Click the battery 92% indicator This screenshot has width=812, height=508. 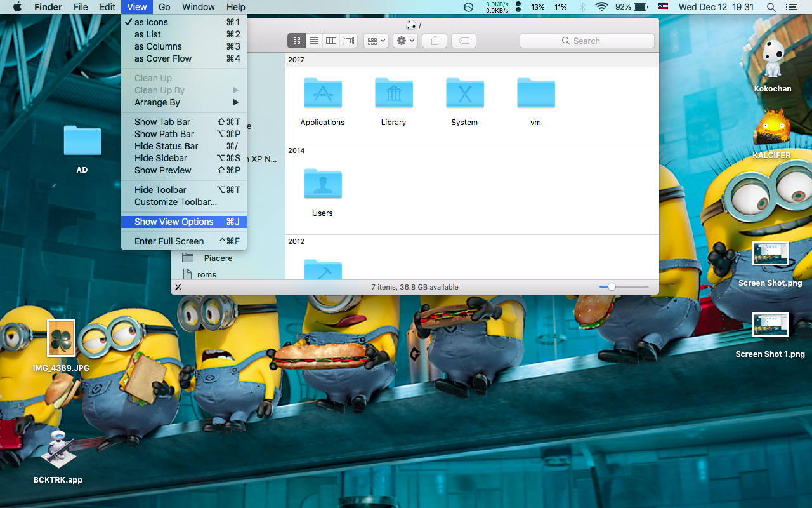coord(631,7)
